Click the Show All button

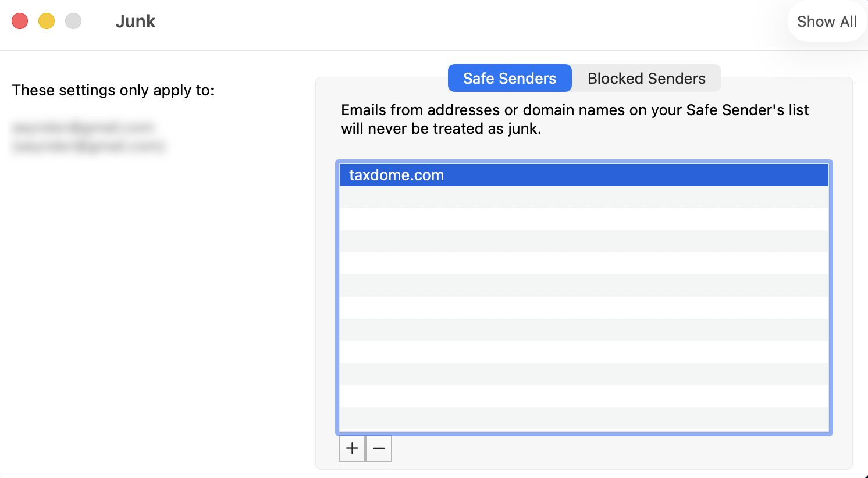click(x=827, y=22)
